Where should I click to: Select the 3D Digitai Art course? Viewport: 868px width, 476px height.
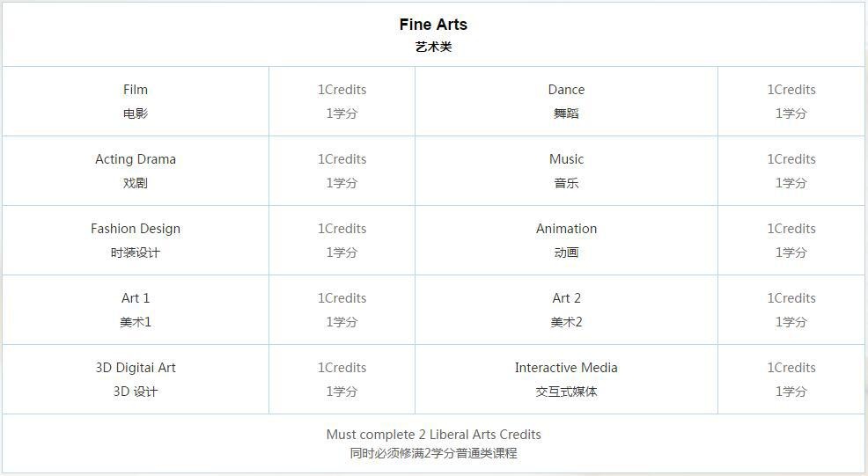136,379
